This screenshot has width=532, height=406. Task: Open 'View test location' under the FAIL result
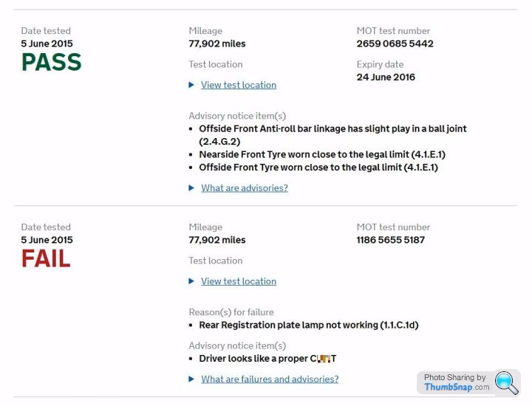(238, 281)
